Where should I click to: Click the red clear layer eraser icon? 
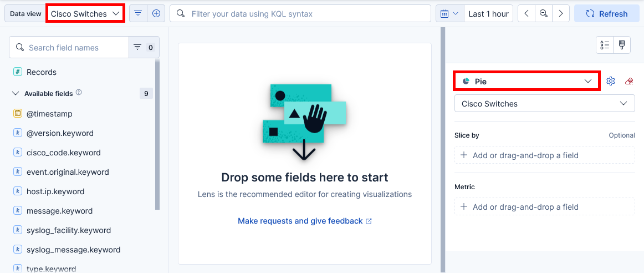629,81
